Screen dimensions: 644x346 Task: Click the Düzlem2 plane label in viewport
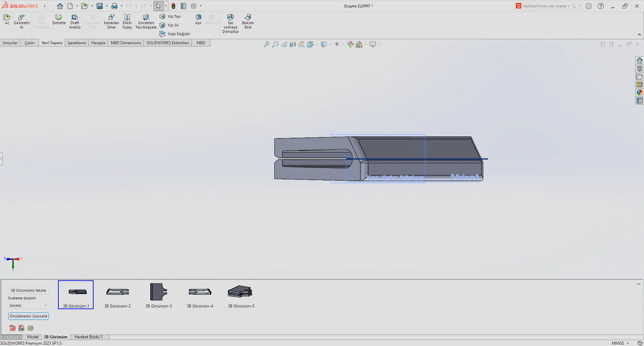(465, 177)
